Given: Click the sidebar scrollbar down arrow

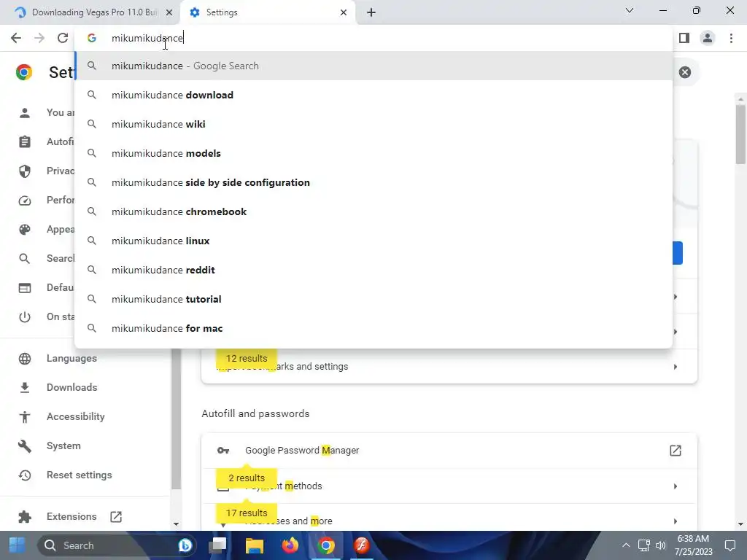Looking at the screenshot, I should pyautogui.click(x=176, y=524).
